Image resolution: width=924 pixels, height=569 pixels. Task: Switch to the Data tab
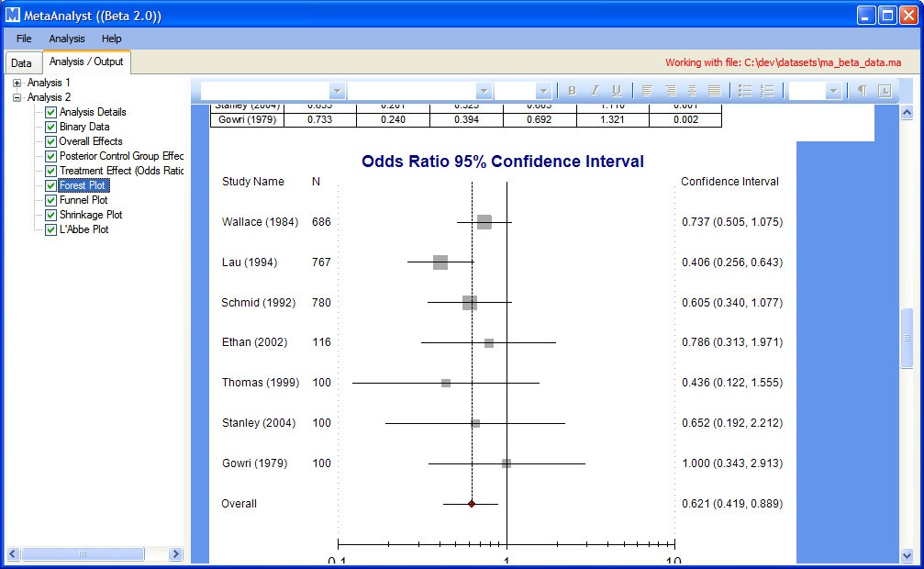(21, 63)
